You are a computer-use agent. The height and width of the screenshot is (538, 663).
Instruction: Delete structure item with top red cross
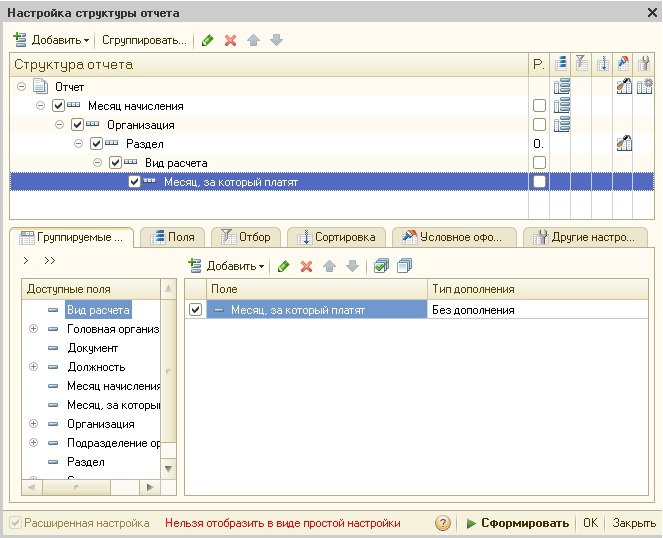click(x=230, y=41)
